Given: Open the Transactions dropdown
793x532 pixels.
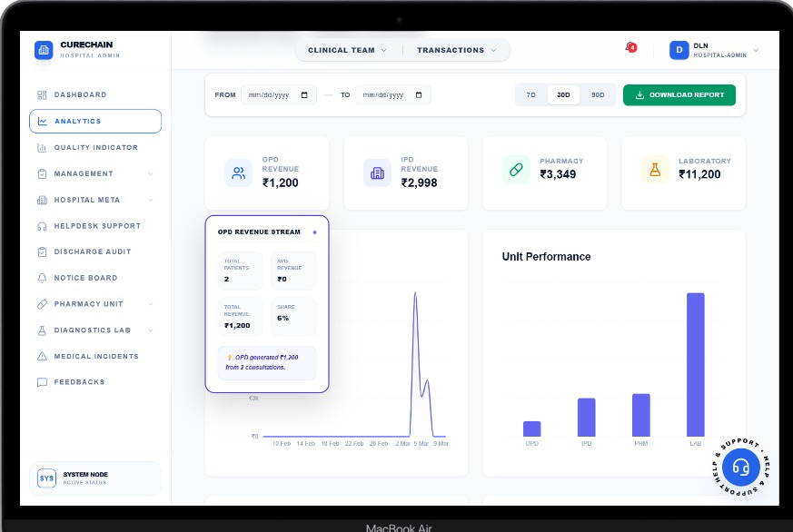Looking at the screenshot, I should click(x=458, y=50).
